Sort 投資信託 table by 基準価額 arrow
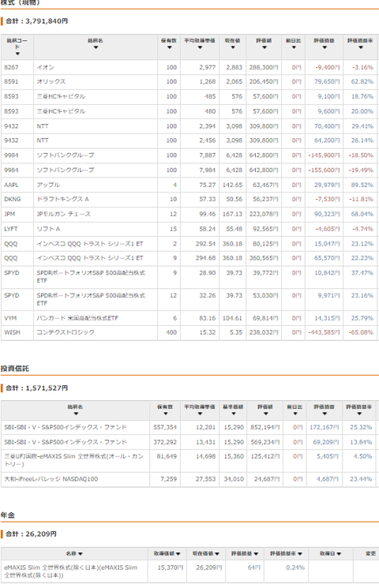 tap(233, 414)
